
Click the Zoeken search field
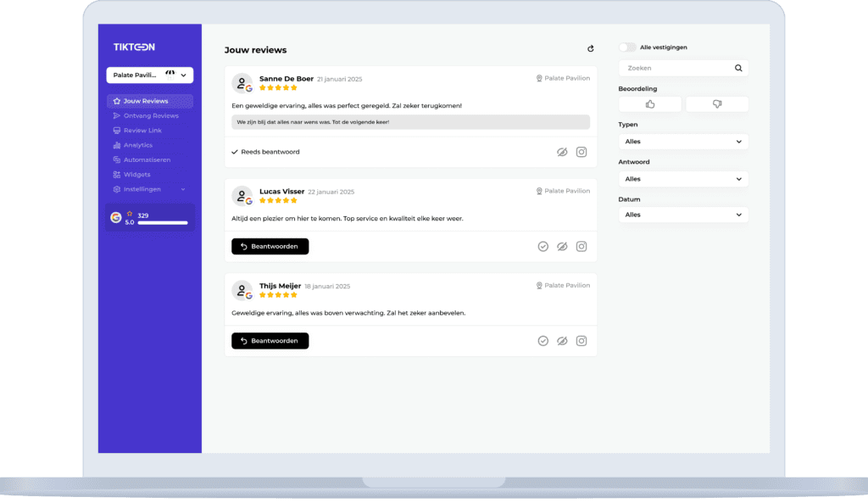coord(675,68)
